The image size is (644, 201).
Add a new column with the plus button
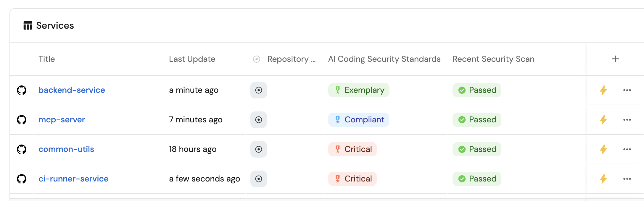click(x=615, y=59)
